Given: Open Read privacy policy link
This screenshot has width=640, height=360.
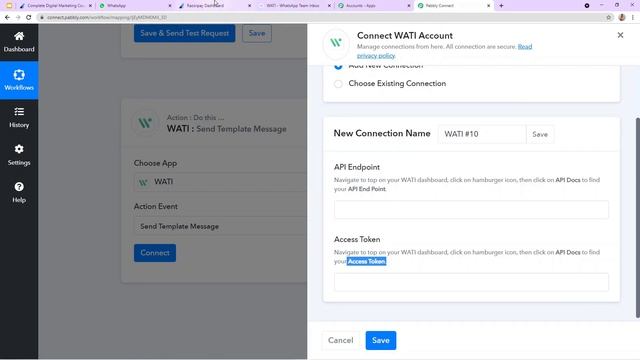Looking at the screenshot, I should pos(444,51).
